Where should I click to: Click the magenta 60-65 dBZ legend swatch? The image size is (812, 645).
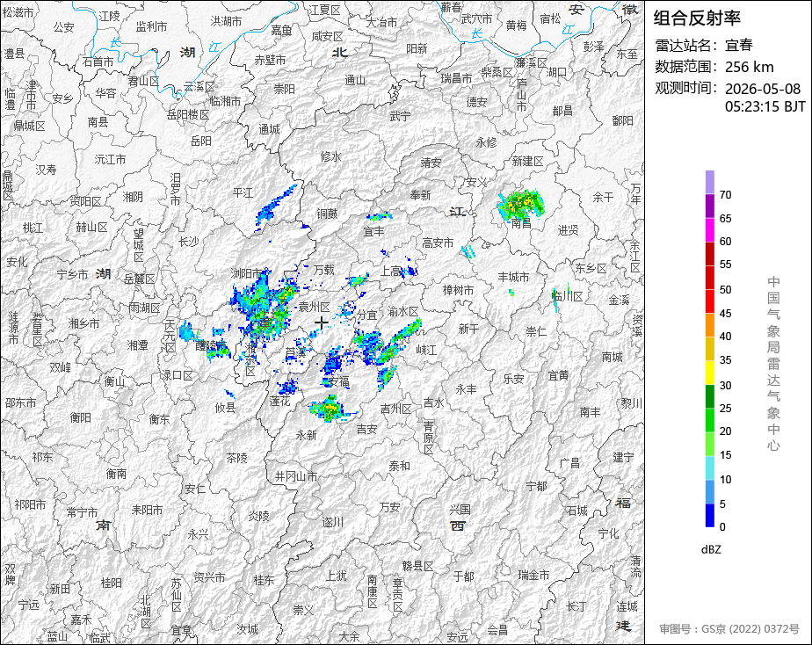(x=709, y=229)
